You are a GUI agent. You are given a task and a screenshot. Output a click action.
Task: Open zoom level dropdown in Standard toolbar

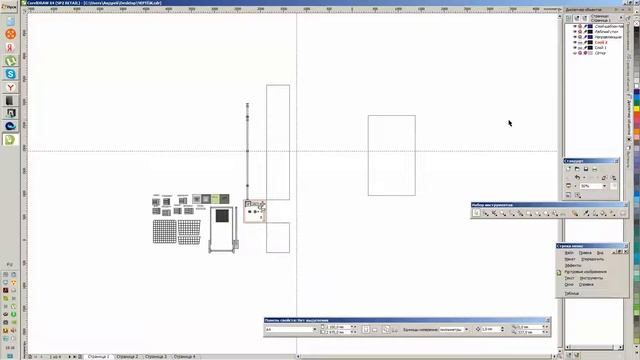604,186
